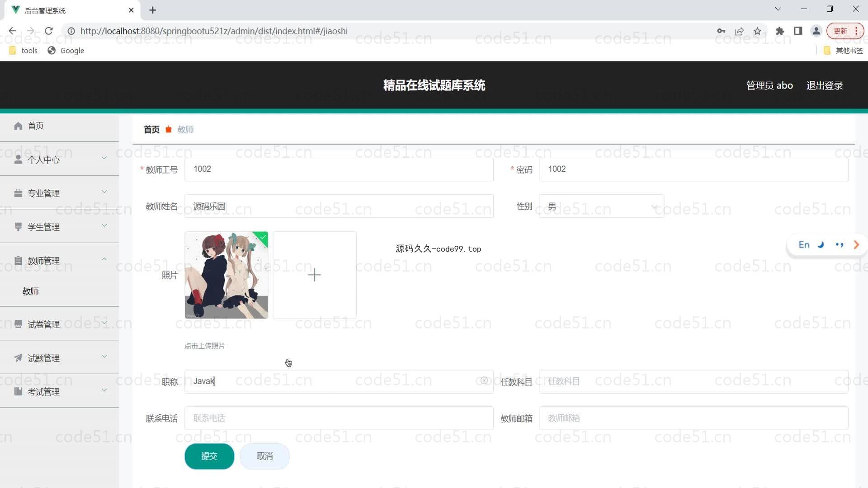Expand the input method bar arrow
868x488 pixels.
[x=856, y=244]
